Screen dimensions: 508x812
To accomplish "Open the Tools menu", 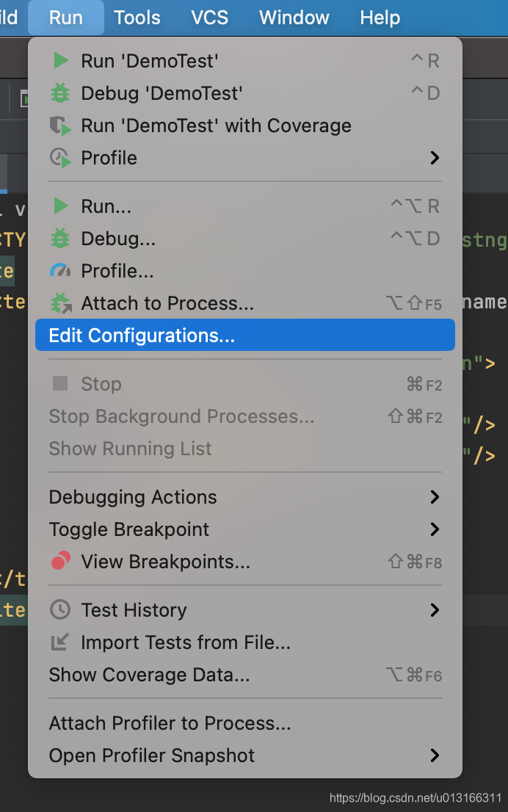I will tap(137, 18).
